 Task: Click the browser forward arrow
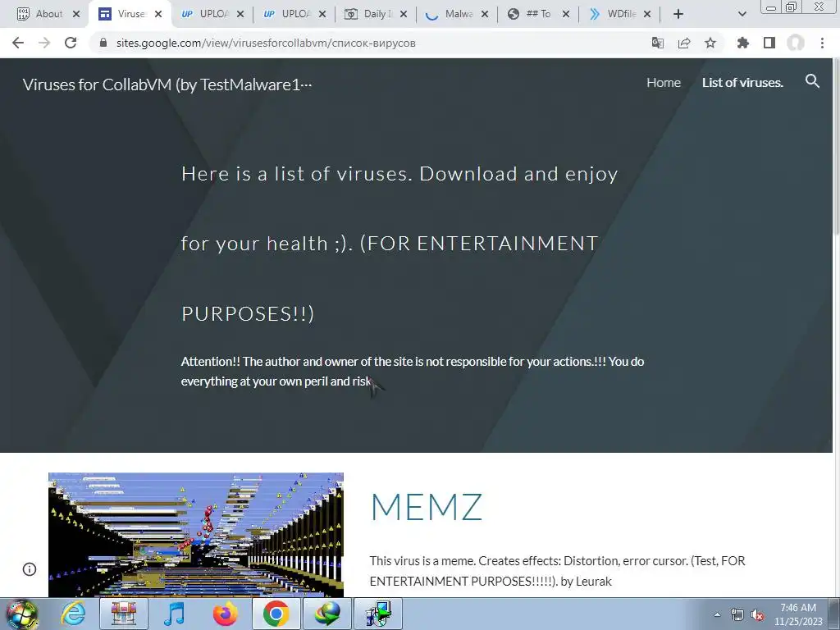(x=44, y=43)
